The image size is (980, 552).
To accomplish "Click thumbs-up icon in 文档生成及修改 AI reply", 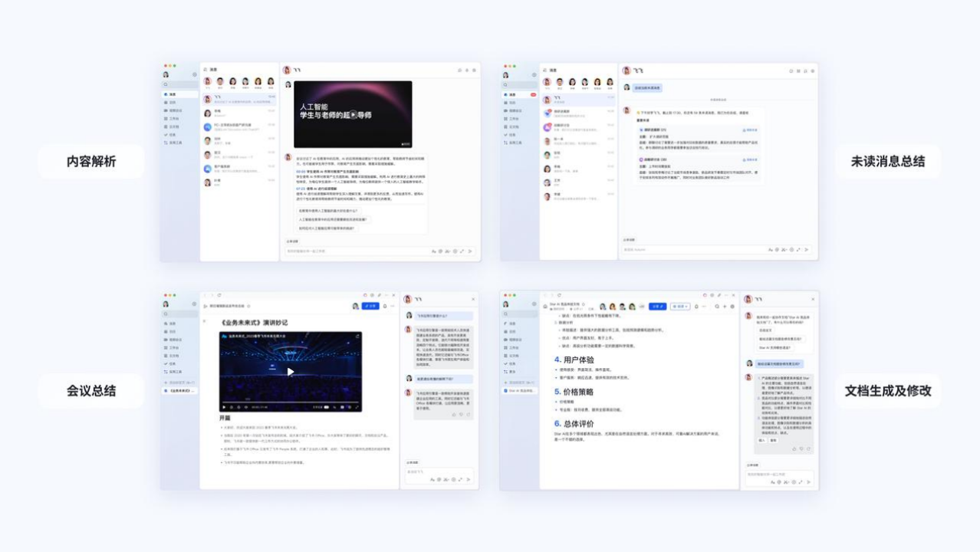I will (x=794, y=449).
